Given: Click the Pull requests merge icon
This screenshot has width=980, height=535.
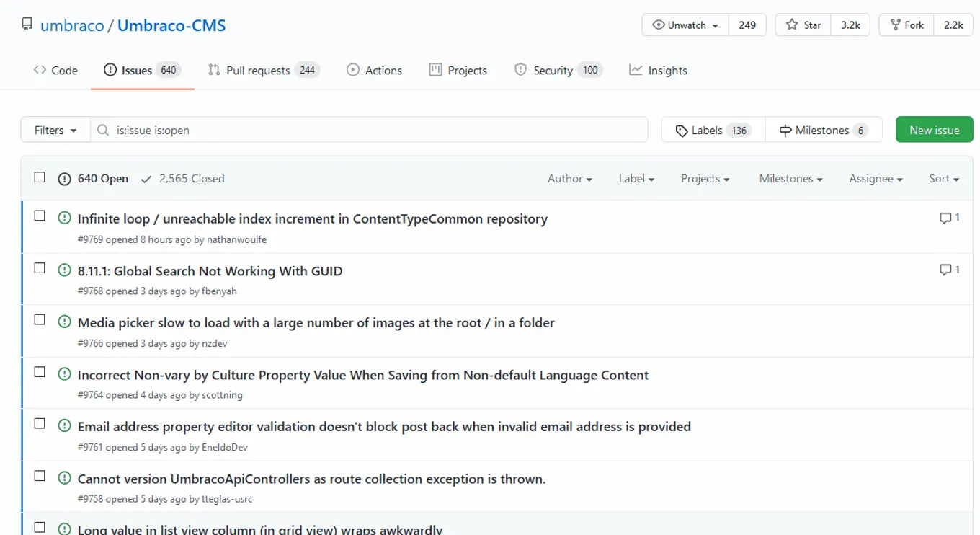Looking at the screenshot, I should [214, 70].
